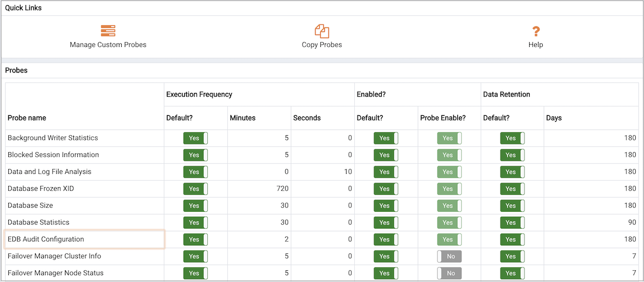
Task: Toggle Enabled Default for Failover Manager Cluster Info
Action: (x=386, y=256)
